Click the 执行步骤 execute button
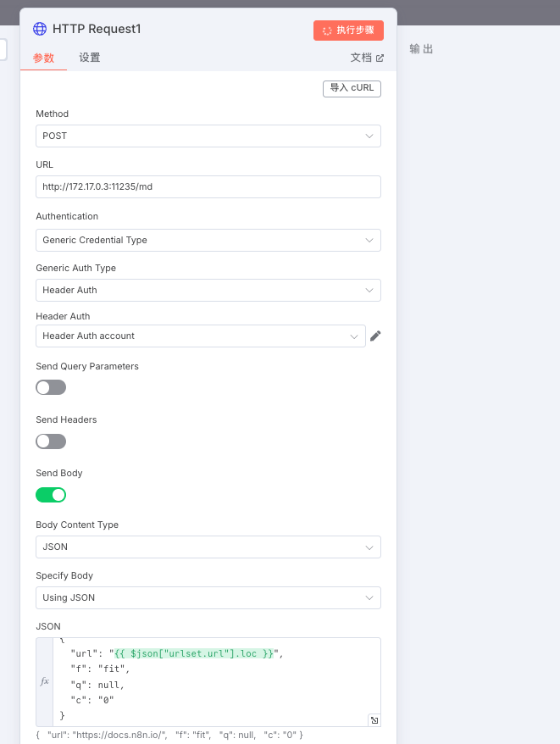This screenshot has width=560, height=744. click(348, 31)
